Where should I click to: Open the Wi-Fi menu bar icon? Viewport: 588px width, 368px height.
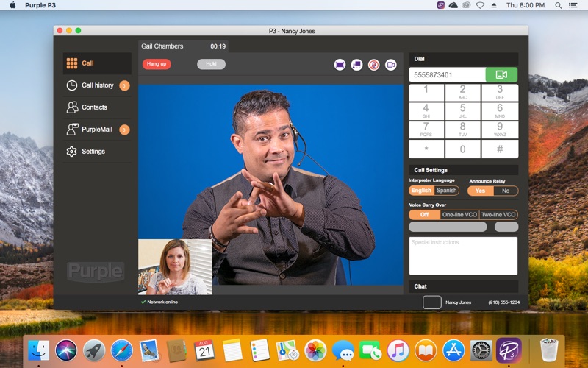pyautogui.click(x=480, y=5)
